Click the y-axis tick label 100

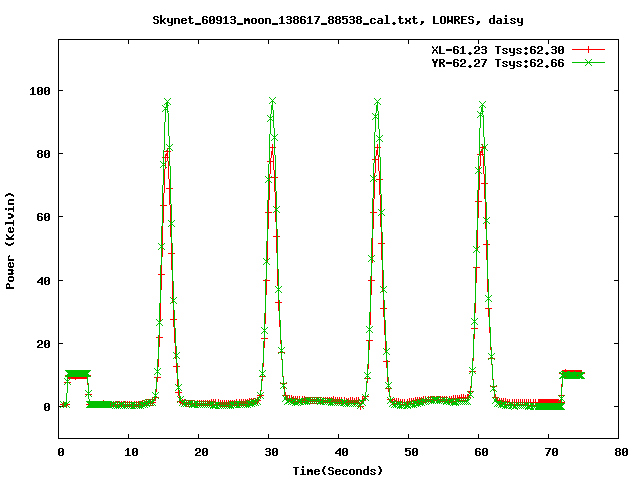tap(40, 91)
